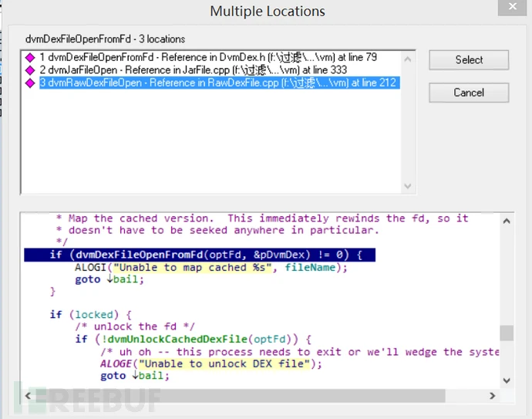Click the highlighted dvmDexFileOpenFromFd code line
Viewport: 532px width, 419px height.
(200, 255)
